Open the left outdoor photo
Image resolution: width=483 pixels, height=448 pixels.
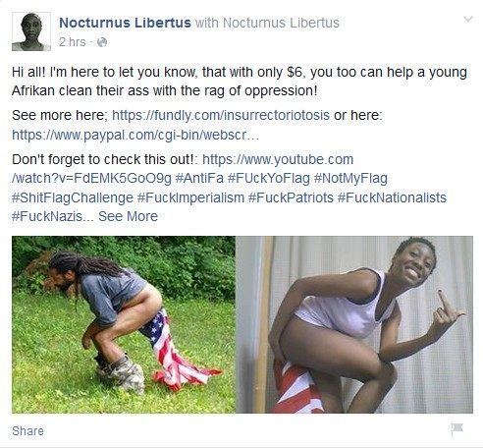pyautogui.click(x=124, y=324)
